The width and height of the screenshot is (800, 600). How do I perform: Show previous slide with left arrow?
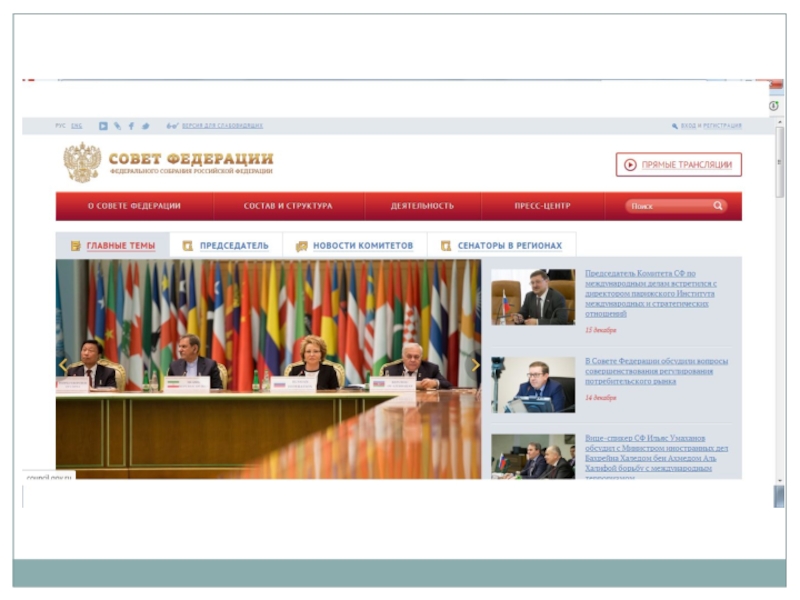click(x=63, y=365)
